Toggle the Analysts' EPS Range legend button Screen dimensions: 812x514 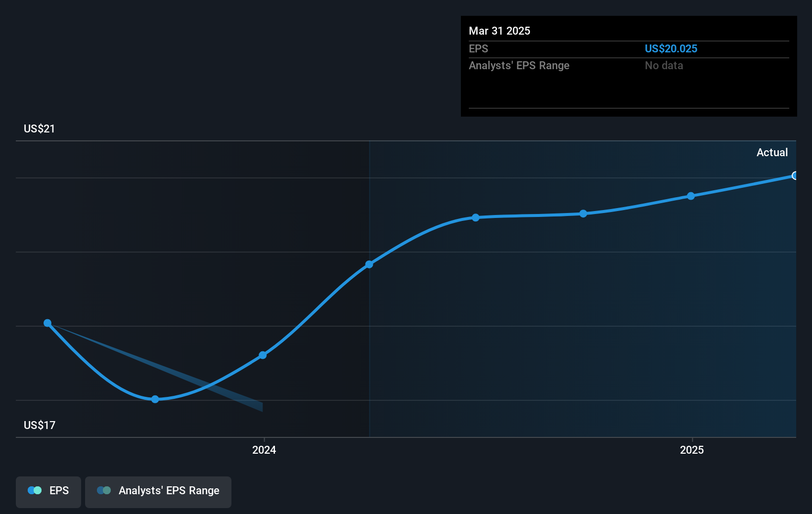(x=158, y=492)
